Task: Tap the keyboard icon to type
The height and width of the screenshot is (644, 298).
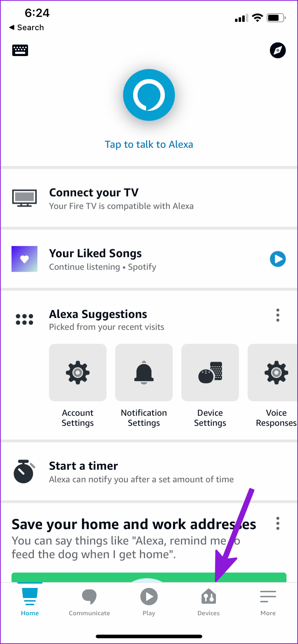Action: [20, 50]
